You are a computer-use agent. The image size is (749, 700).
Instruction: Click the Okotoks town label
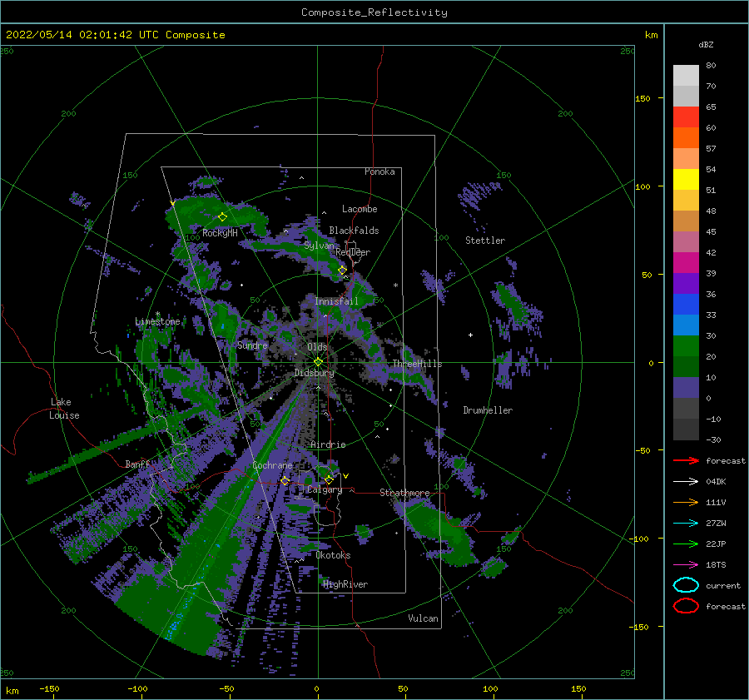point(334,555)
